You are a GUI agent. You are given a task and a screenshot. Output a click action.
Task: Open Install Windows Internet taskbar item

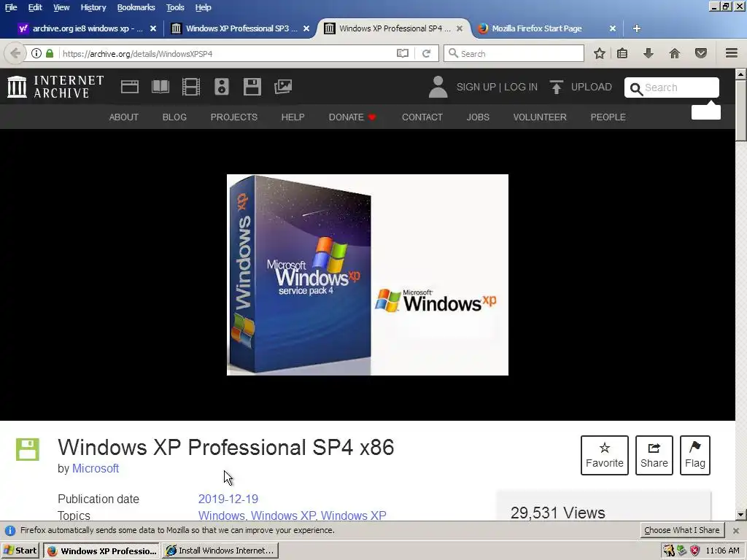point(220,551)
